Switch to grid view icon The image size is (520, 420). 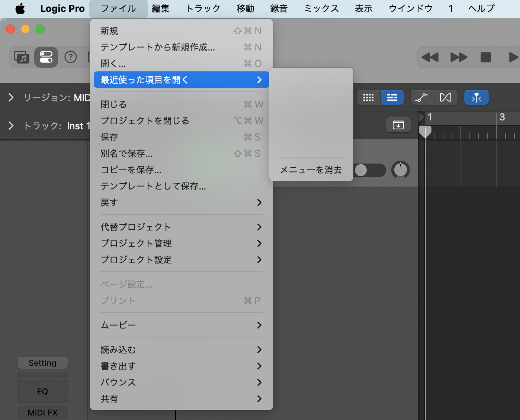click(x=368, y=98)
